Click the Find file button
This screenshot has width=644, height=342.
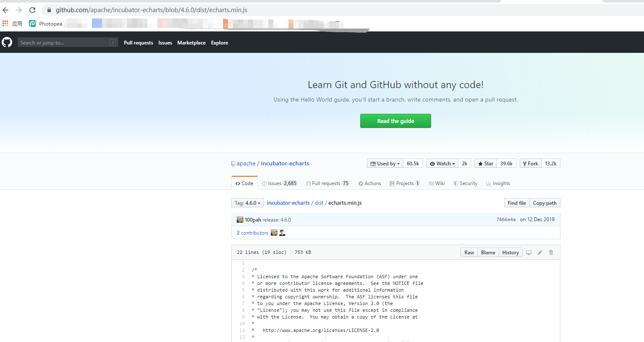(517, 203)
